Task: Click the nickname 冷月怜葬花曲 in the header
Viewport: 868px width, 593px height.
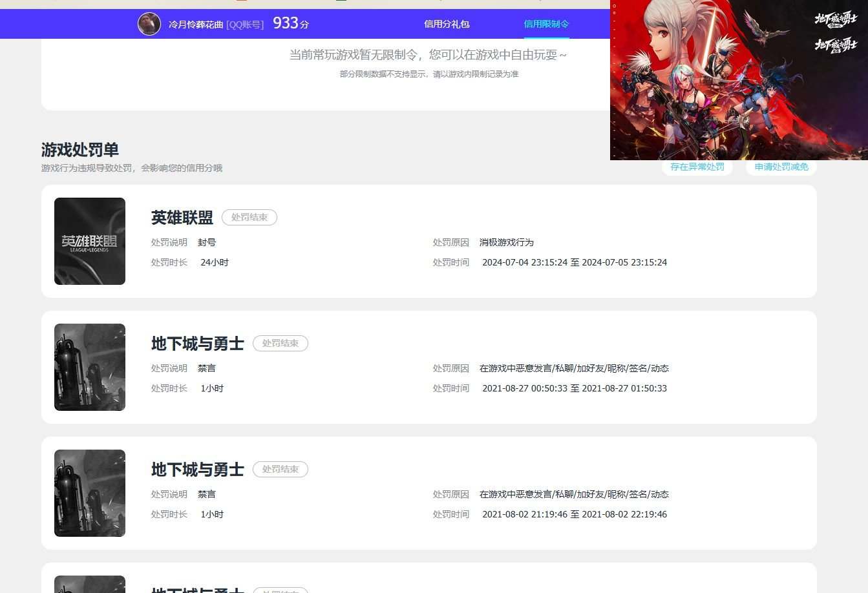Action: [x=196, y=25]
